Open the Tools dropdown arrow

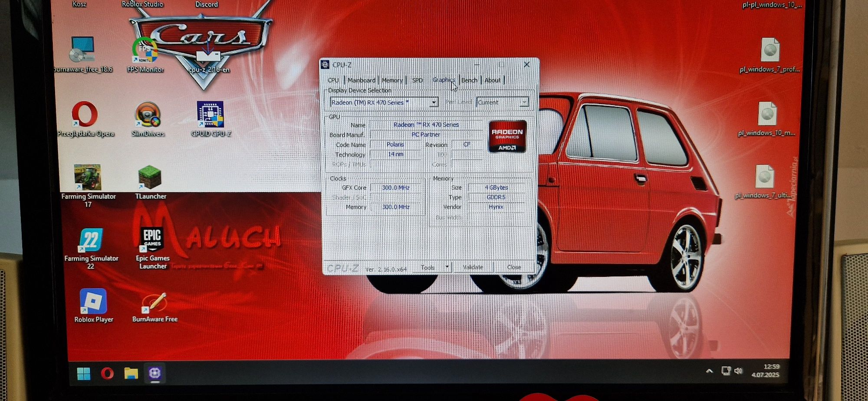click(447, 267)
